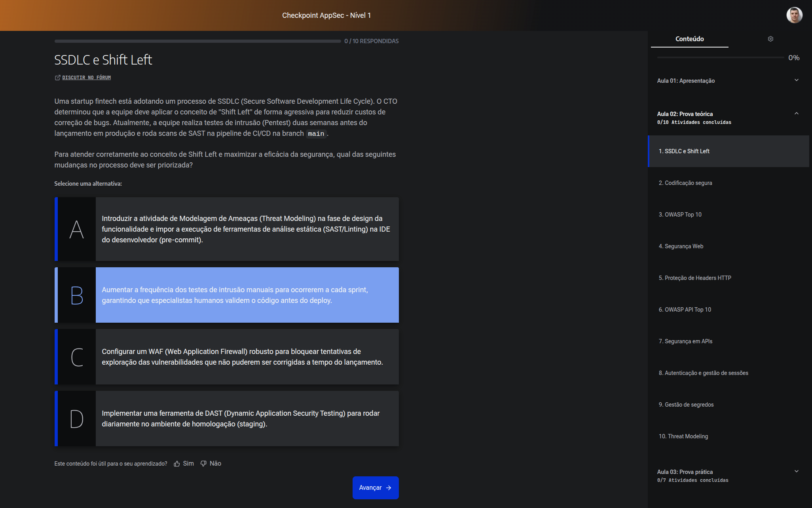Expand Aula 01: Apresentação section
The width and height of the screenshot is (812, 508).
point(728,80)
